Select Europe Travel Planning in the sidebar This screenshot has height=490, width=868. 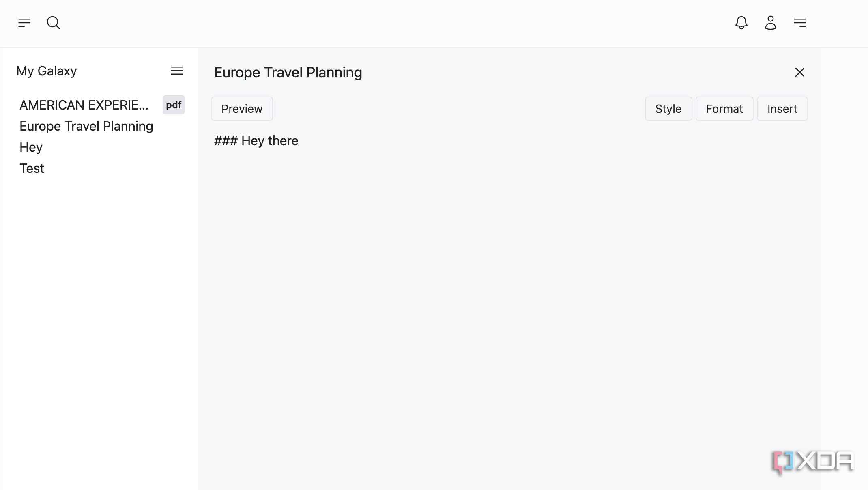(x=86, y=126)
